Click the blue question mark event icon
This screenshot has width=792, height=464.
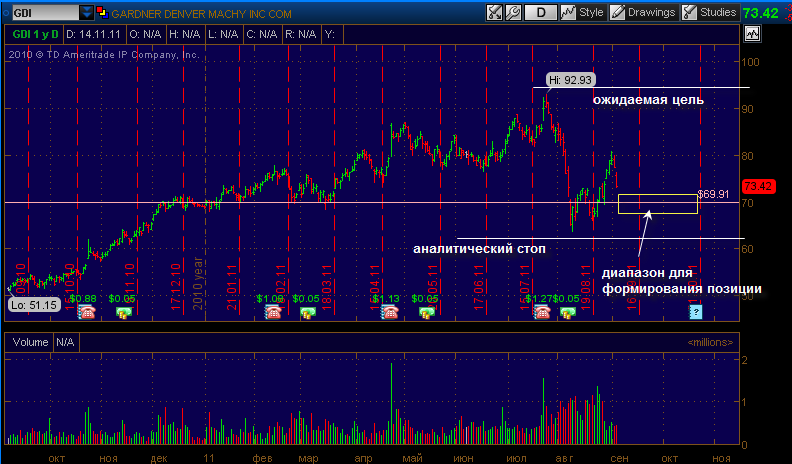pos(696,312)
